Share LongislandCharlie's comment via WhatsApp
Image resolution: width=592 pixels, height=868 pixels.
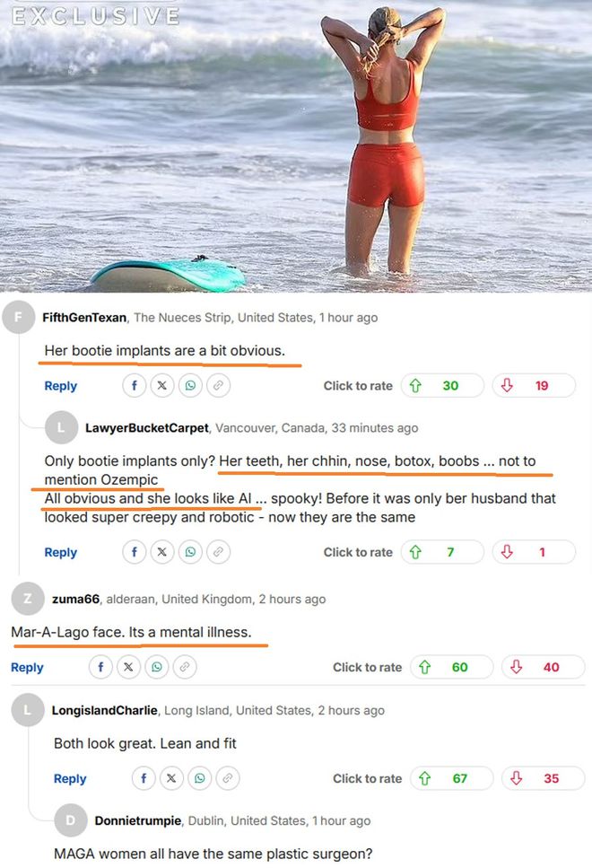tap(200, 778)
